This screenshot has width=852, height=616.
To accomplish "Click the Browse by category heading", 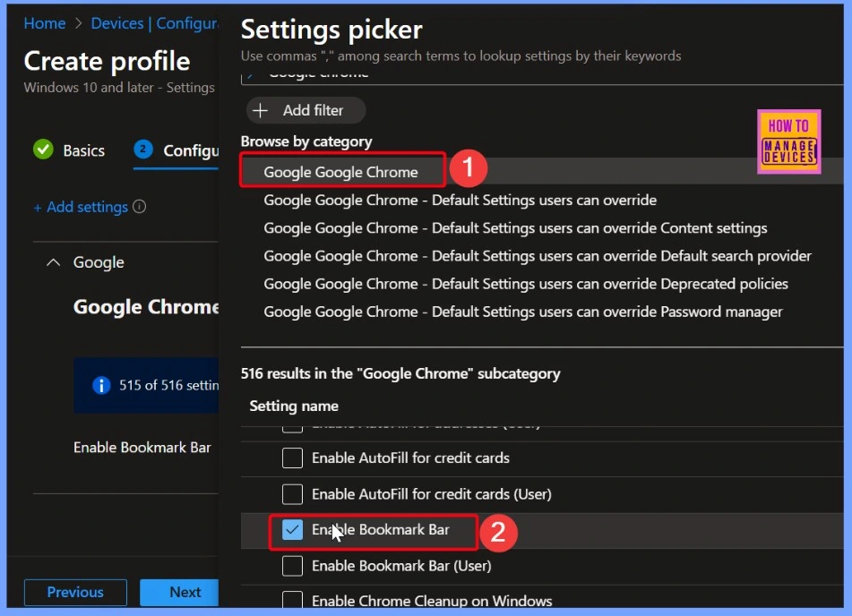I will pos(306,141).
